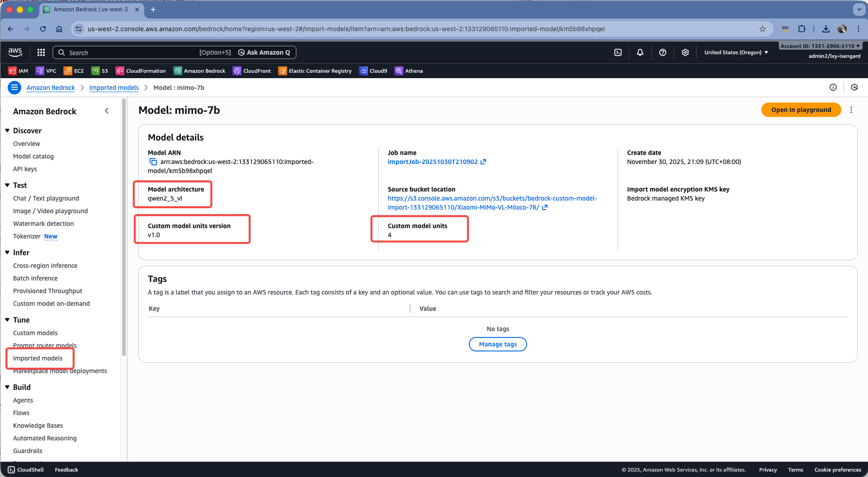Select Imported models in sidebar
The height and width of the screenshot is (477, 868).
coord(38,358)
